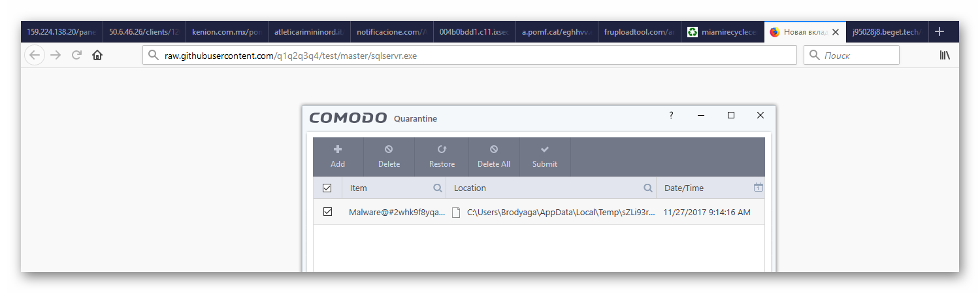Viewport: 980px width, 293px height.
Task: Click the Location column search icon
Action: tap(648, 188)
